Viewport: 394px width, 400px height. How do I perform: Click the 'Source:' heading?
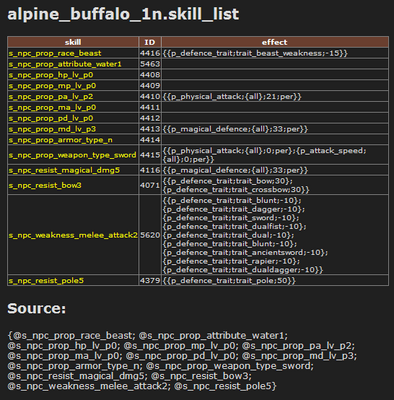tap(37, 308)
